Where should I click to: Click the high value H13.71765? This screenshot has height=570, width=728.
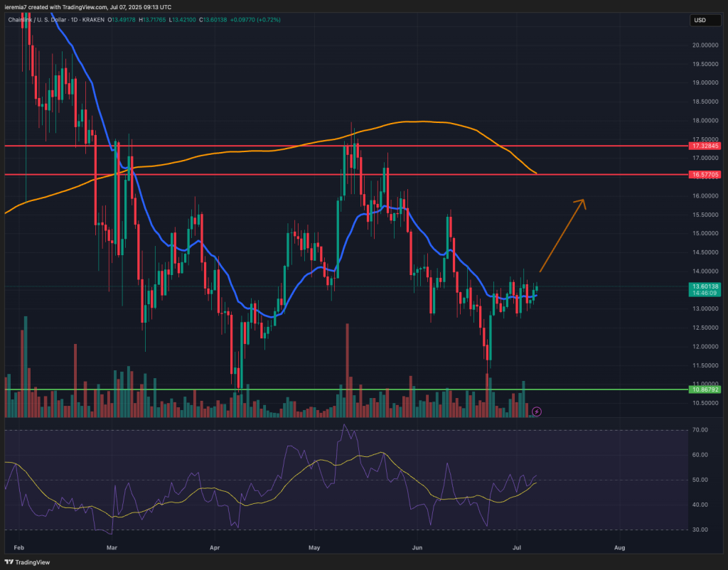tap(154, 20)
